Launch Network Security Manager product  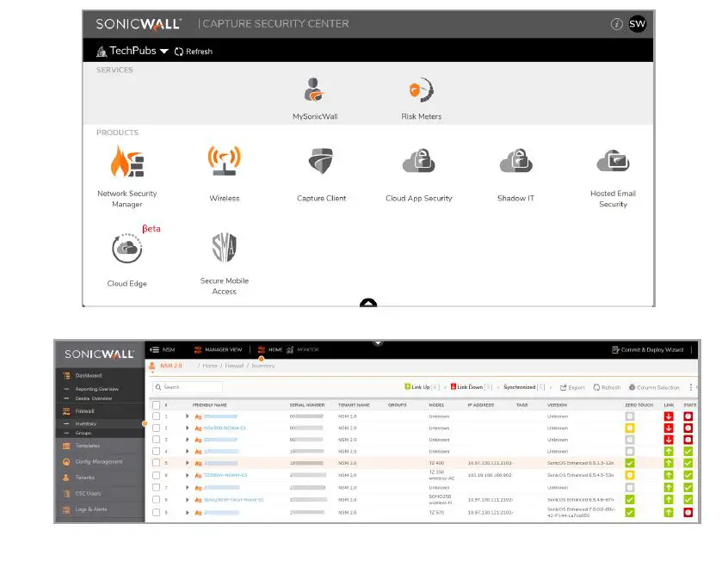pos(126,161)
